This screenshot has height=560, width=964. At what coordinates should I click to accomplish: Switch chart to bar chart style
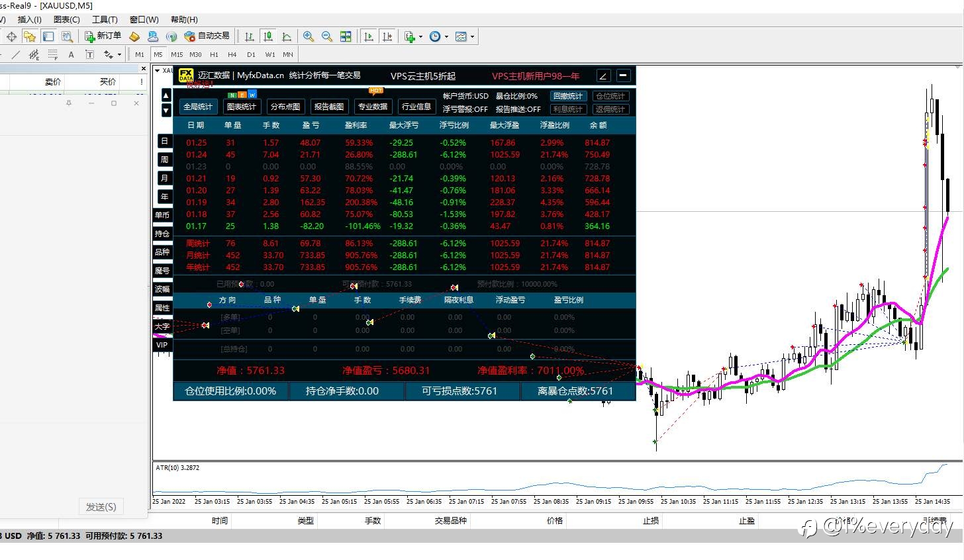(x=250, y=36)
